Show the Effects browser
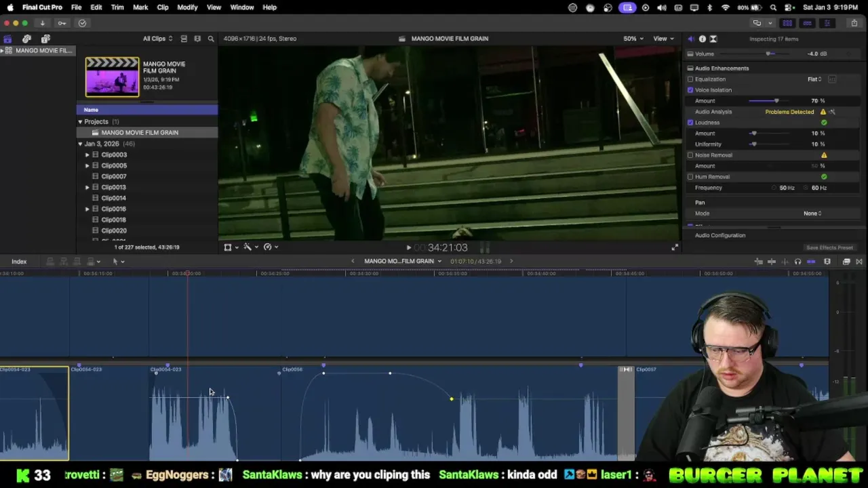 point(846,262)
